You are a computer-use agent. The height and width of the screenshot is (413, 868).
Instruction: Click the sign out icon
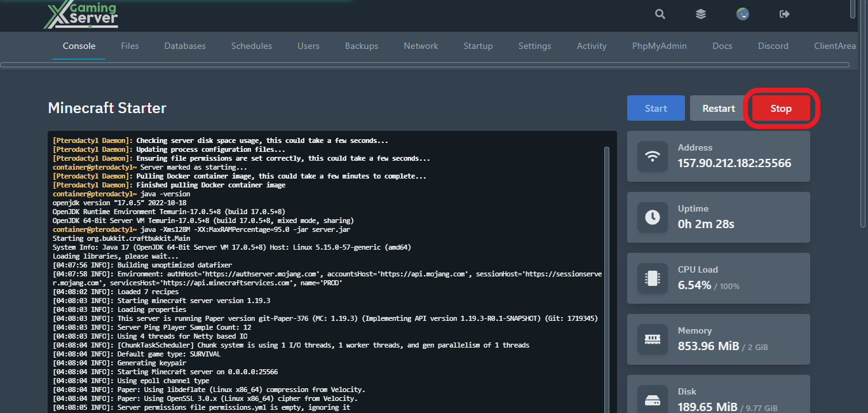point(784,14)
